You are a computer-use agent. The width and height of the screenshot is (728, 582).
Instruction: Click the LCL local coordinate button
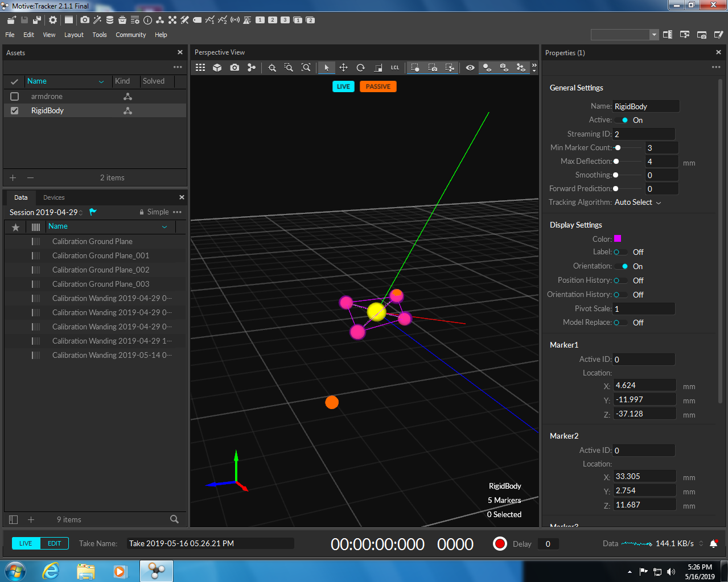click(x=394, y=68)
